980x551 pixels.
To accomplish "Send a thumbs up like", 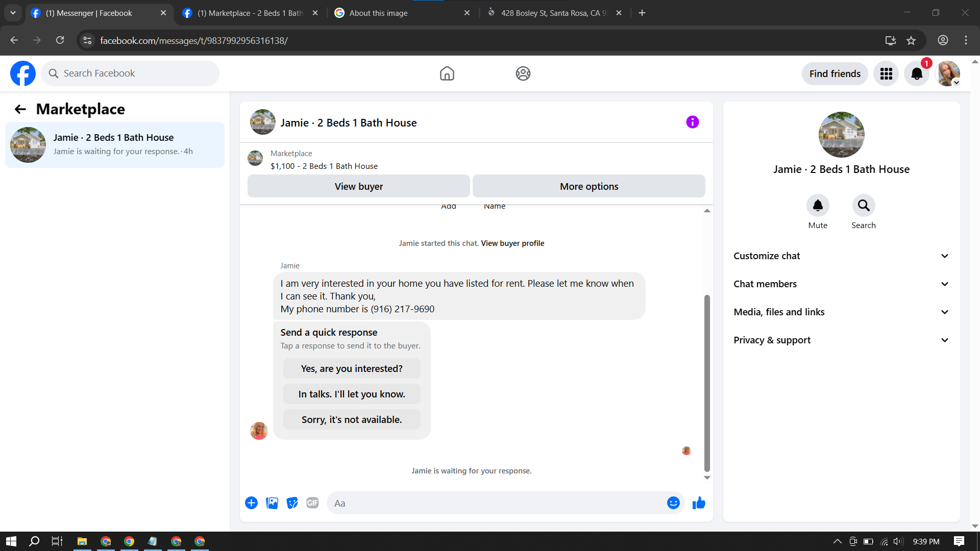I will point(699,503).
